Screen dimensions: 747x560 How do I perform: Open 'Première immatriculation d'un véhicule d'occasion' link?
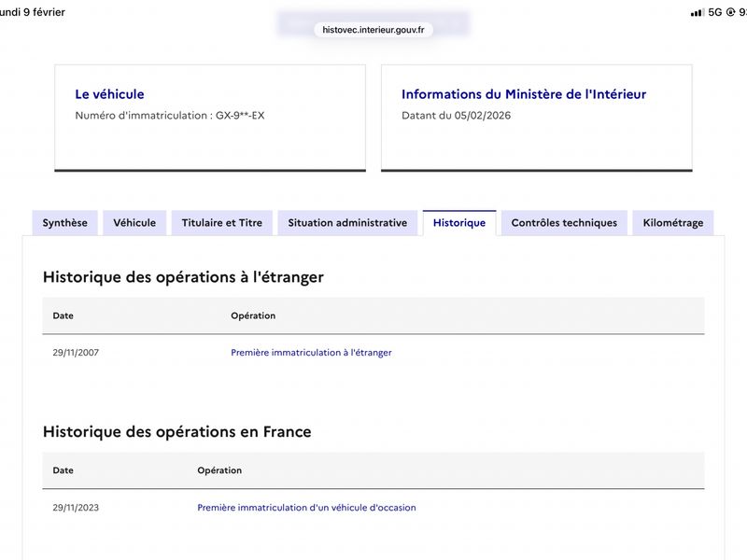306,508
